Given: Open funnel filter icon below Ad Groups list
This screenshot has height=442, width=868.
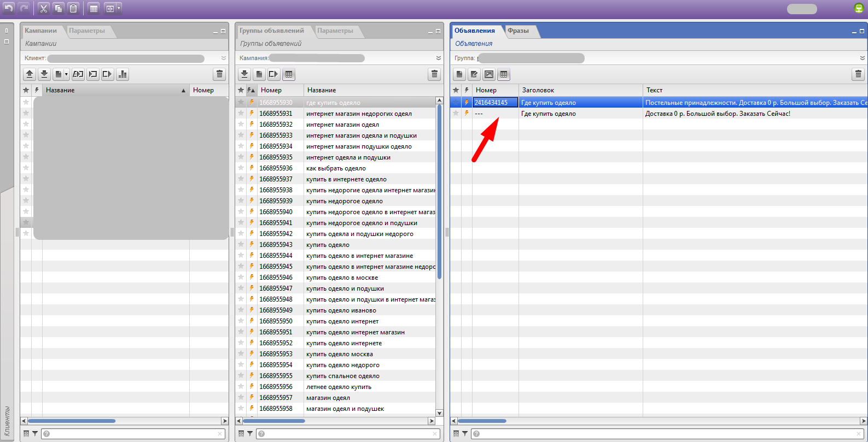Looking at the screenshot, I should [x=250, y=434].
